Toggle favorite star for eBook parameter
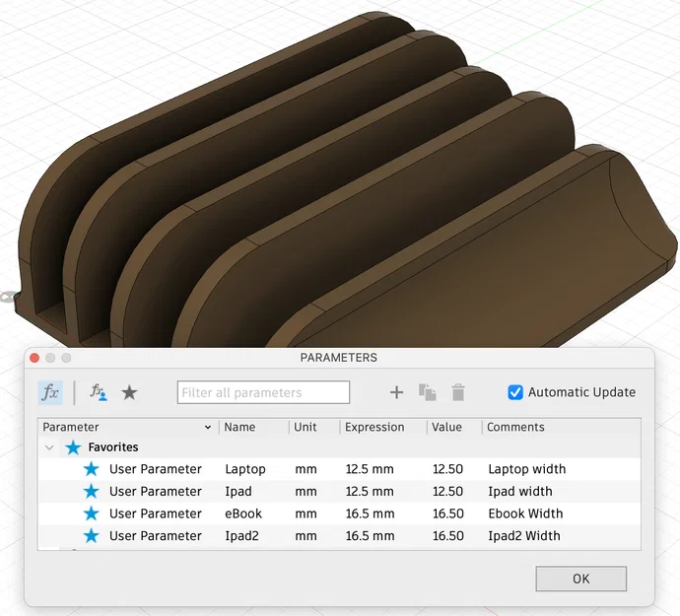The image size is (680, 616). (x=91, y=513)
